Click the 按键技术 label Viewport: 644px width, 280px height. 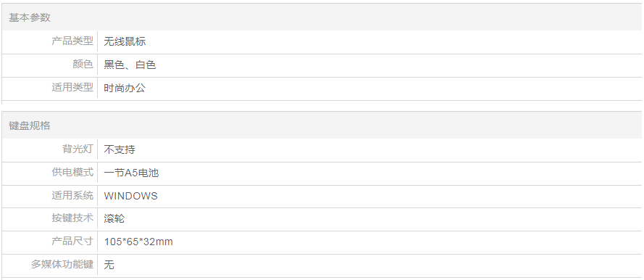(x=72, y=218)
